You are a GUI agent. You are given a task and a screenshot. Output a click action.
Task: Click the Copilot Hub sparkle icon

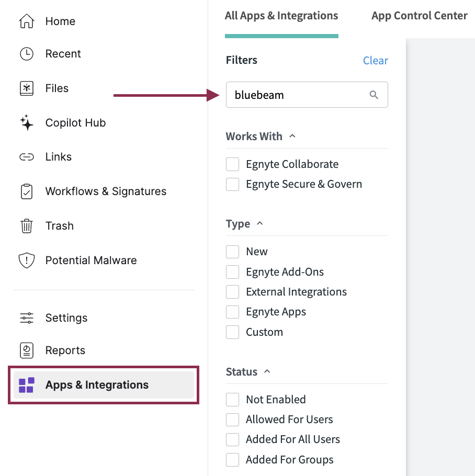point(27,122)
